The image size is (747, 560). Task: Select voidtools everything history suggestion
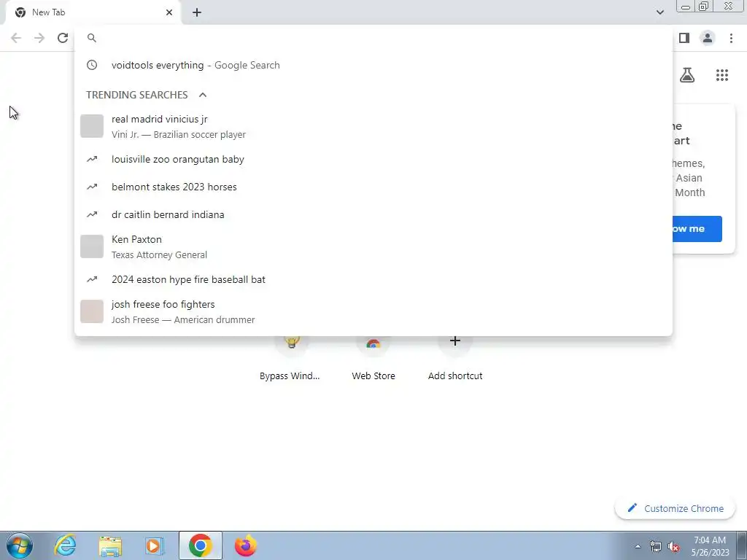tap(373, 65)
